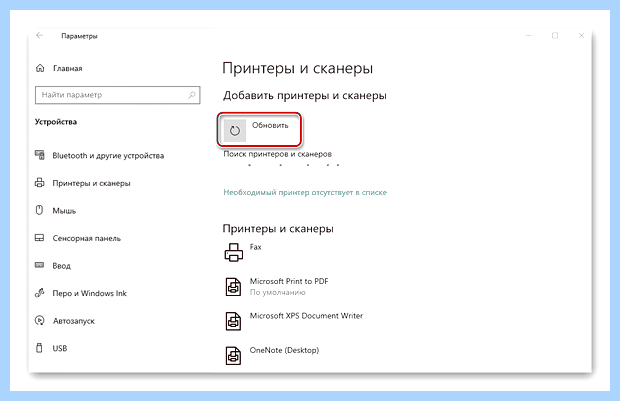Image resolution: width=620 pixels, height=401 pixels.
Task: Click the По умолчанию status text
Action: point(277,293)
